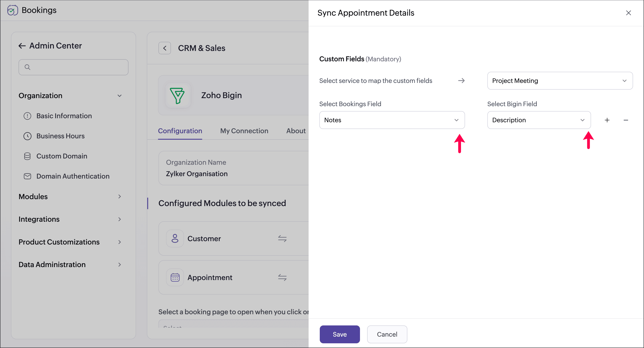Click the back chevron beside CRM & Sales
This screenshot has height=348, width=644.
click(165, 48)
